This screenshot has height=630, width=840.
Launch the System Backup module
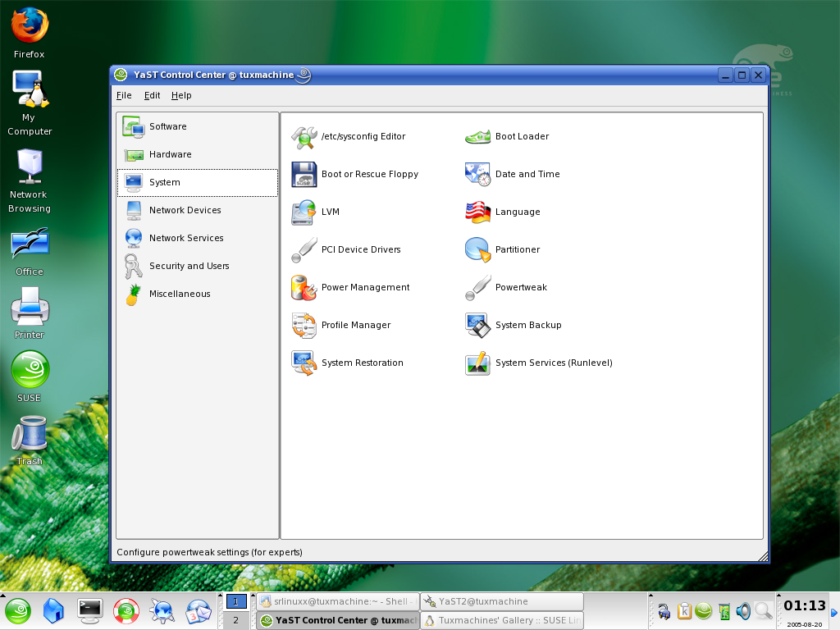coord(514,325)
